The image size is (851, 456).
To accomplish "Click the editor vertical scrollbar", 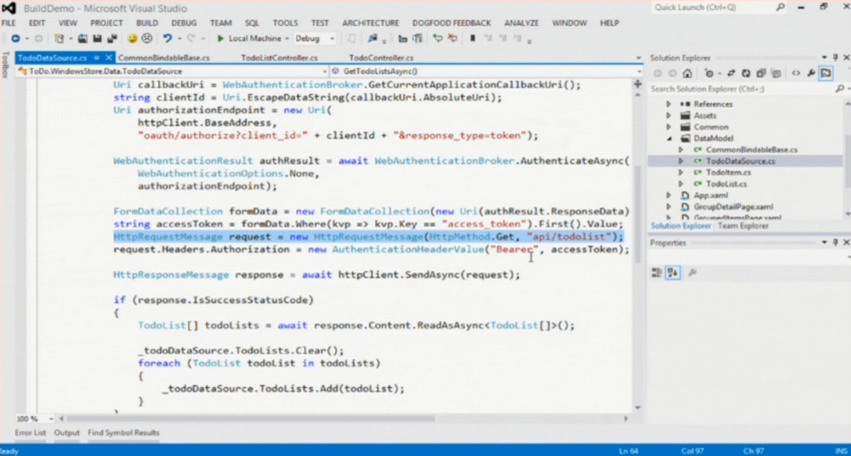I will pyautogui.click(x=638, y=214).
